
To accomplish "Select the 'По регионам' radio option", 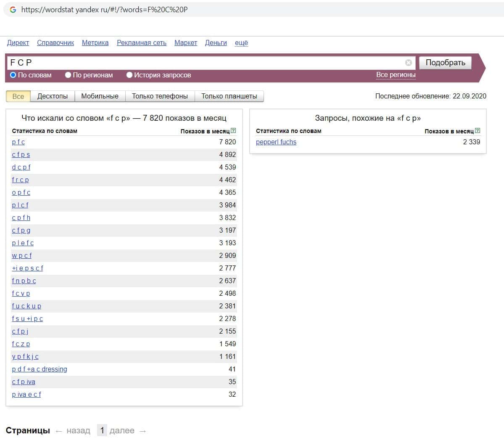I will [68, 75].
